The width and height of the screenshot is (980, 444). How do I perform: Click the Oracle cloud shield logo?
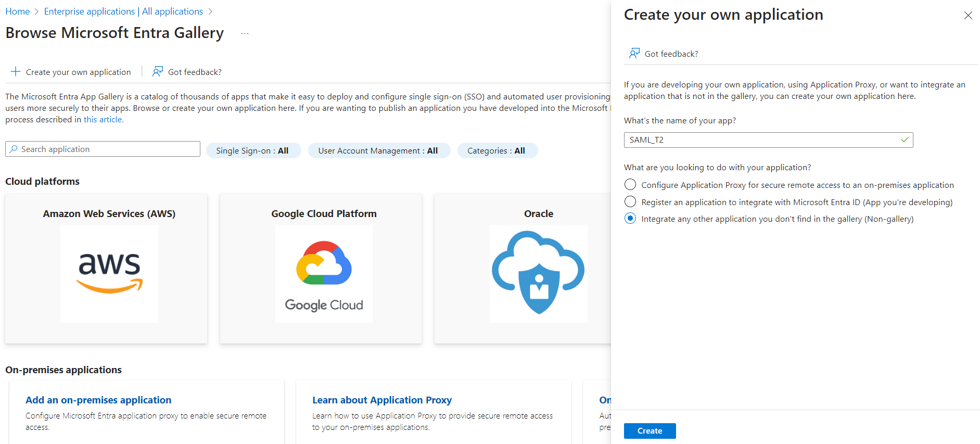pyautogui.click(x=539, y=274)
